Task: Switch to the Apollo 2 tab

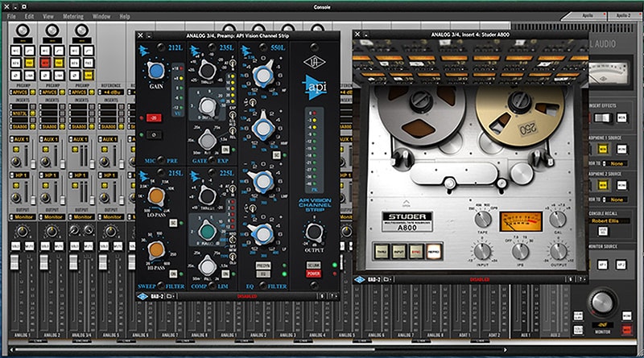Action: click(x=623, y=15)
